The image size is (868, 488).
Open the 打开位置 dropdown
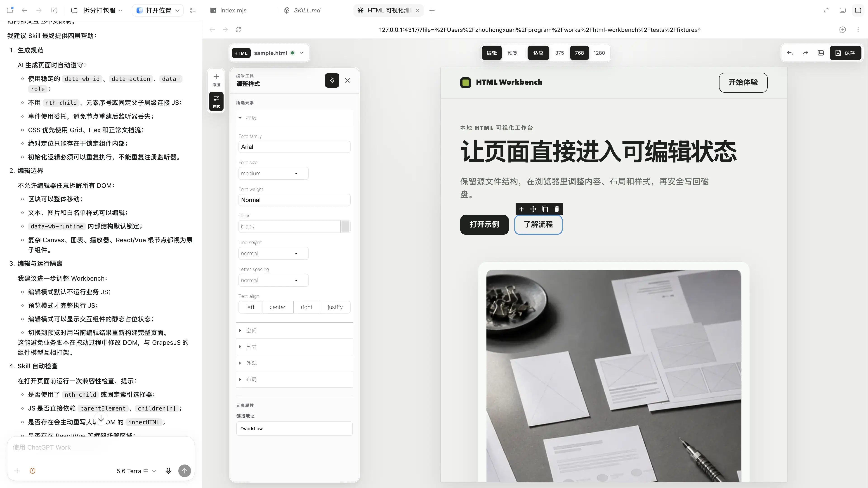(158, 10)
